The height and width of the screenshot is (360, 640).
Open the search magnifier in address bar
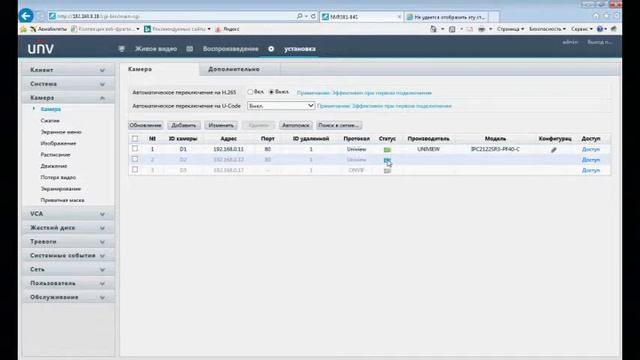coord(300,16)
